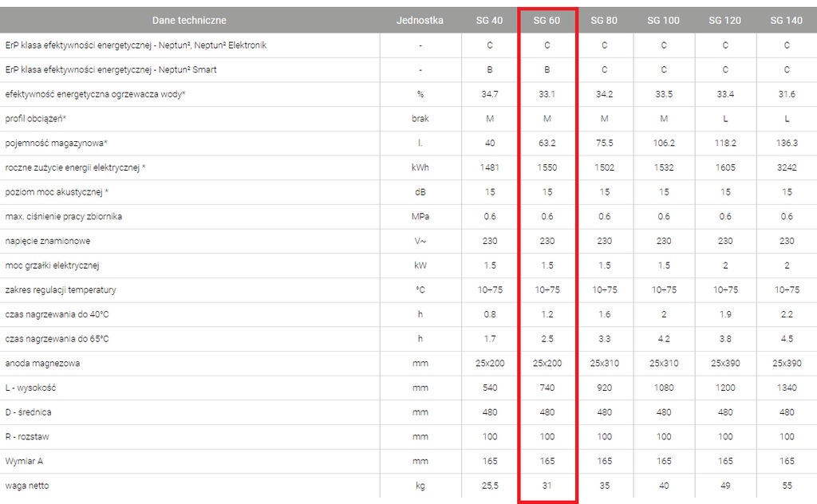The image size is (817, 504).
Task: Click the napięcie znamionowe row label
Action: point(47,241)
